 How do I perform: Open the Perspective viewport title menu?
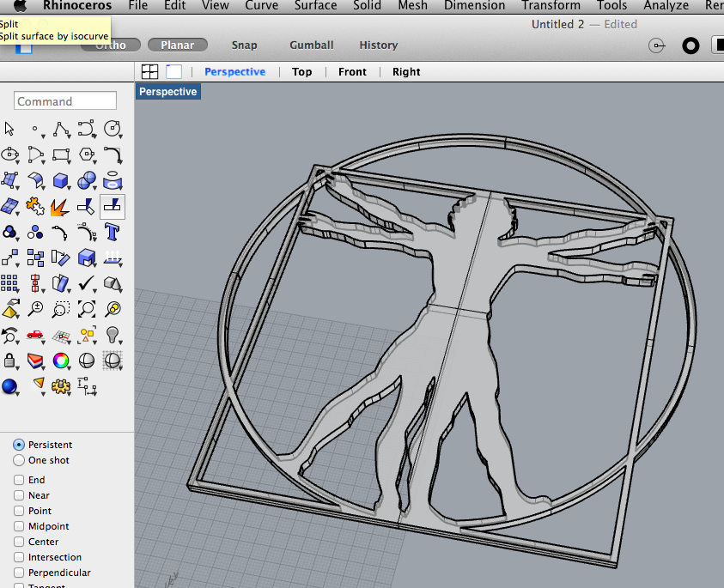(168, 91)
